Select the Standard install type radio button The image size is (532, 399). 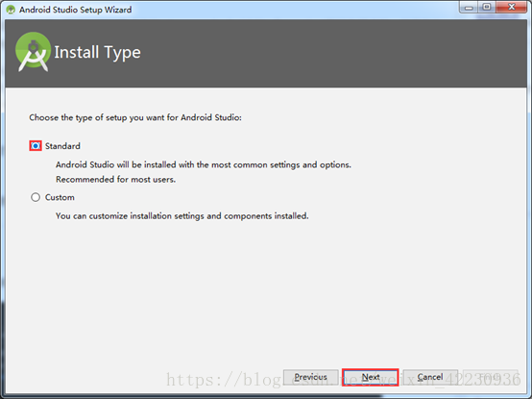(36, 146)
